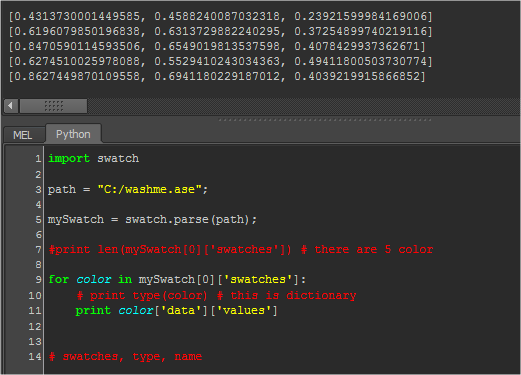Click the output pane horizontal scrollbar thumb
Viewport: 521px width, 375px height.
54,106
